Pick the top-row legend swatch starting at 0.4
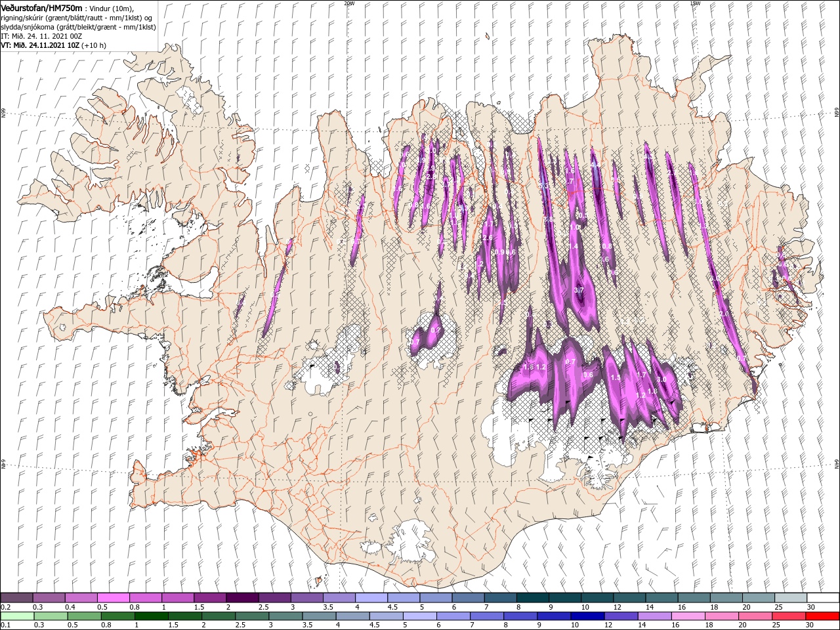The height and width of the screenshot is (630, 840). pos(81,597)
